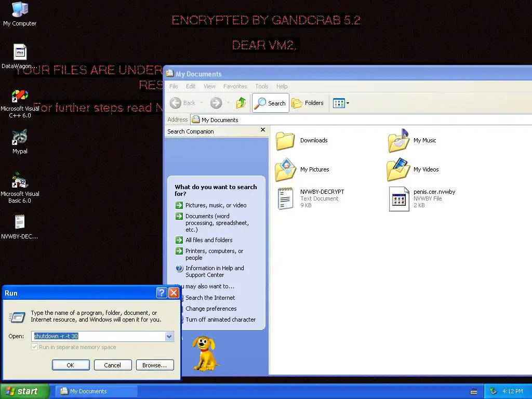Viewport: 532px width, 399px height.
Task: Expand the Open combo box dropdown
Action: click(x=169, y=336)
